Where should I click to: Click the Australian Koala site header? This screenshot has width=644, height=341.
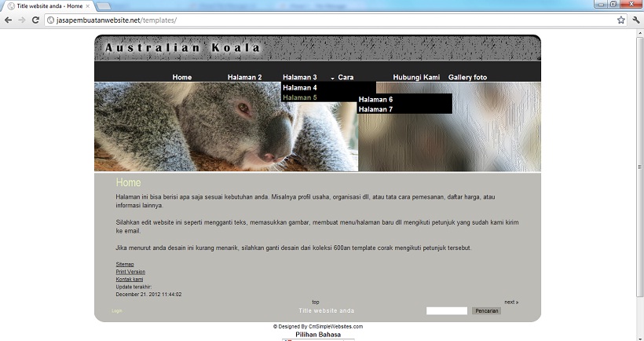pos(183,48)
